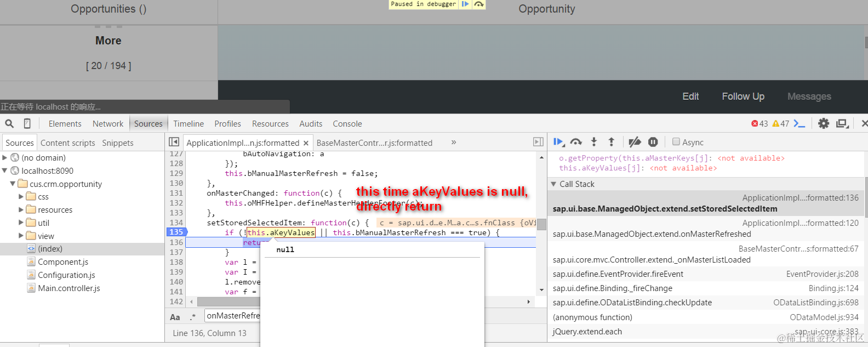Step out of current function
Viewport: 868px width, 347px height.
(612, 142)
